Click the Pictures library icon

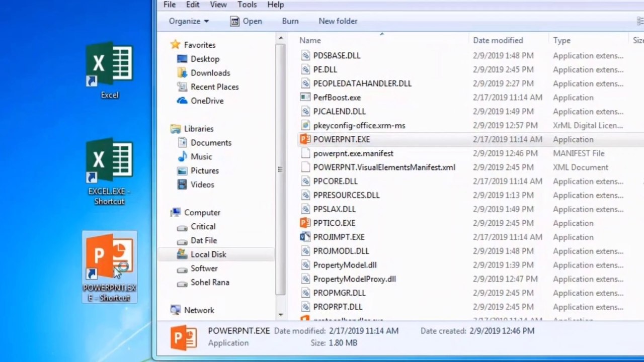coord(182,170)
